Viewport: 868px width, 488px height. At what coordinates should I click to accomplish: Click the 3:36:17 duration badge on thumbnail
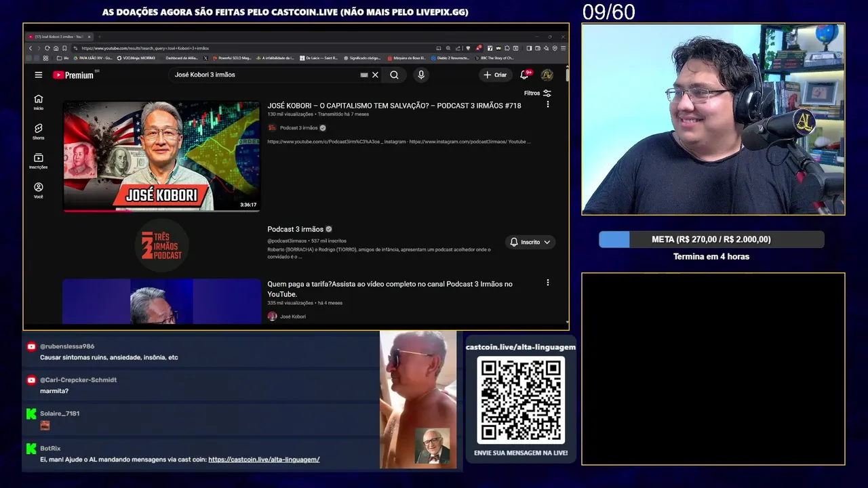(x=248, y=205)
